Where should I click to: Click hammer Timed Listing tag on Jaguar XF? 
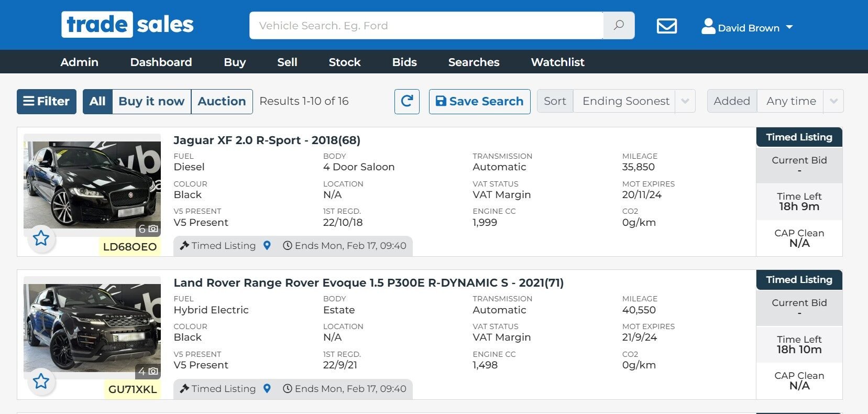[x=218, y=246]
